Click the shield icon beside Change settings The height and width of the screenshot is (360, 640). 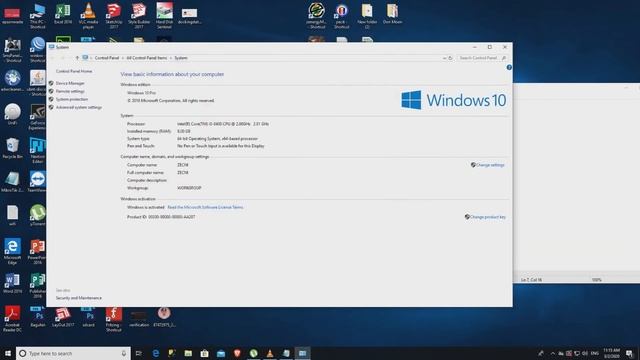coord(473,165)
